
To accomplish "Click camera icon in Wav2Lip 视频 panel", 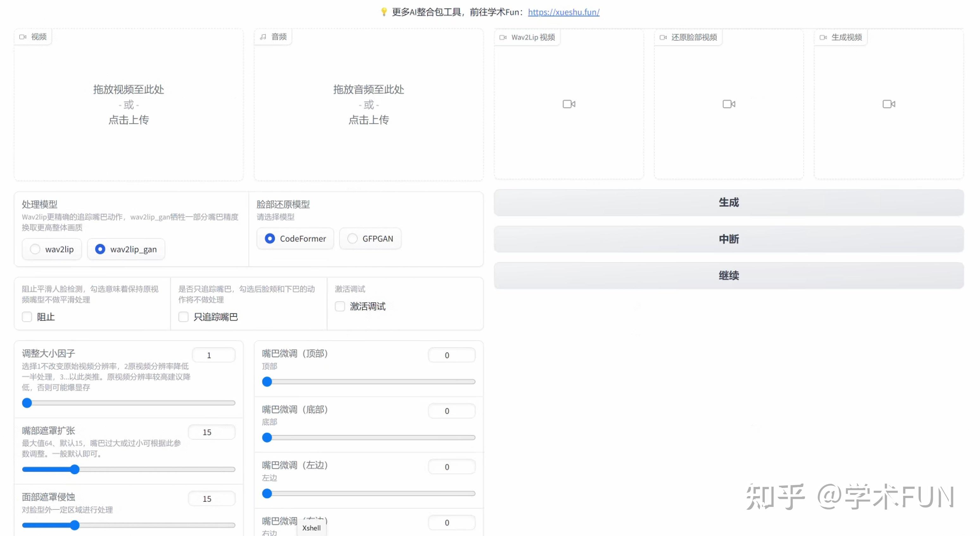I will coord(569,104).
